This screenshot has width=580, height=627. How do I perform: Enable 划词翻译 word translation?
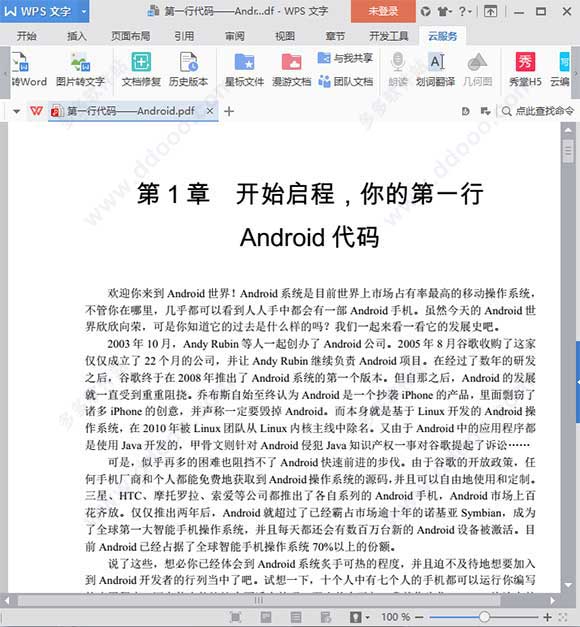pyautogui.click(x=436, y=70)
